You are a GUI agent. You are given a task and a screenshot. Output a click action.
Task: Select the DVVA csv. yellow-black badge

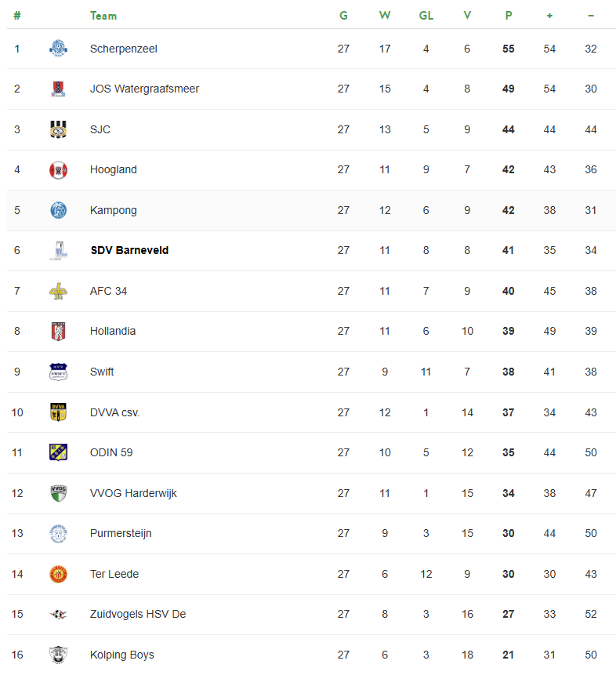point(58,412)
